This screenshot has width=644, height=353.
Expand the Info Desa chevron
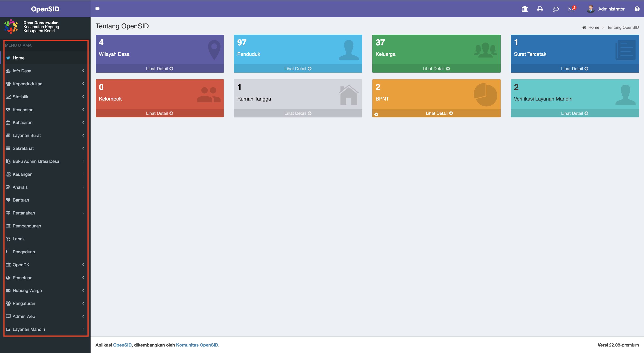pyautogui.click(x=83, y=71)
